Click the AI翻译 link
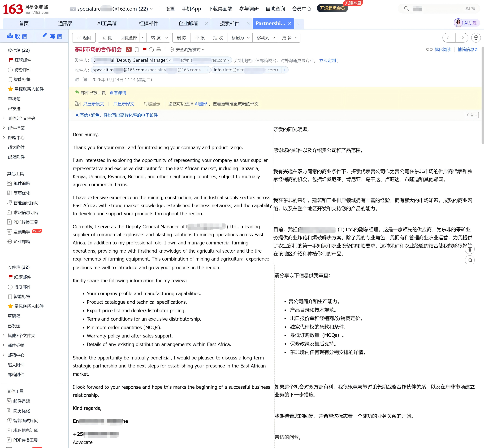This screenshot has height=448, width=484. pos(201,104)
